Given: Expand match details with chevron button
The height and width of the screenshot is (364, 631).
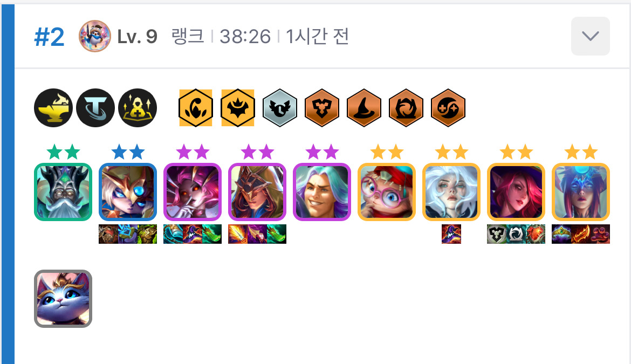Looking at the screenshot, I should [590, 36].
